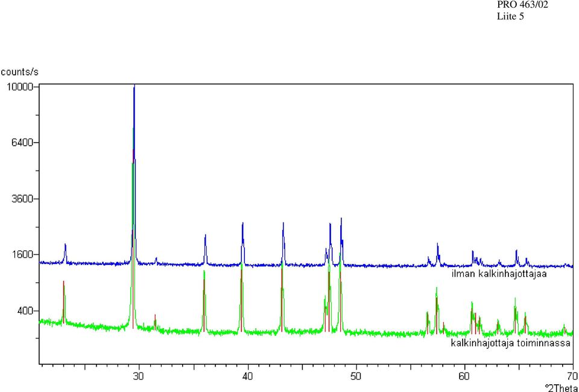
Task: Click the 30 x-axis tick label
Action: point(139,375)
